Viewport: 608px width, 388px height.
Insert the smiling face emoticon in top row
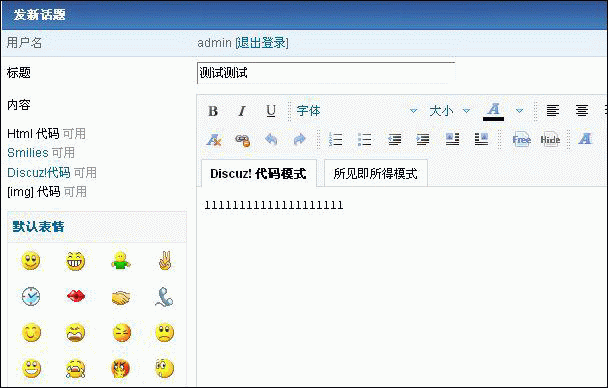coord(31,261)
